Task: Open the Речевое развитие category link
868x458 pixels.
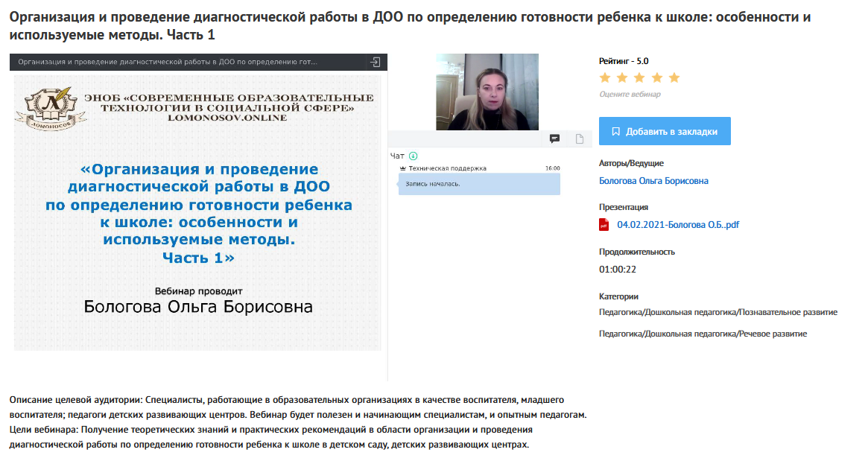Action: click(x=703, y=334)
